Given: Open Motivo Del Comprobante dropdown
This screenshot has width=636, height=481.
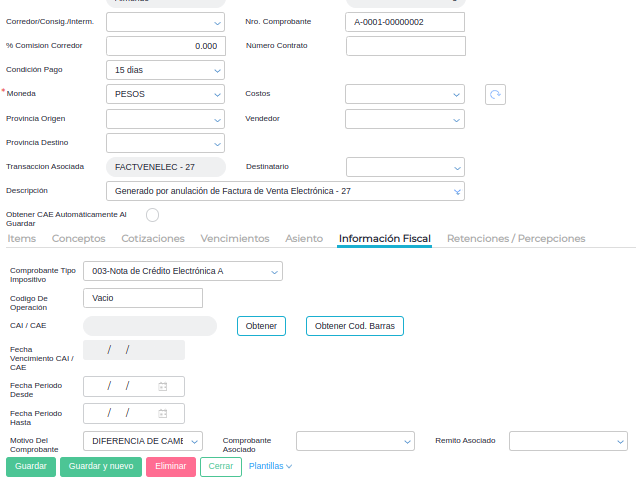Looking at the screenshot, I should (143, 441).
